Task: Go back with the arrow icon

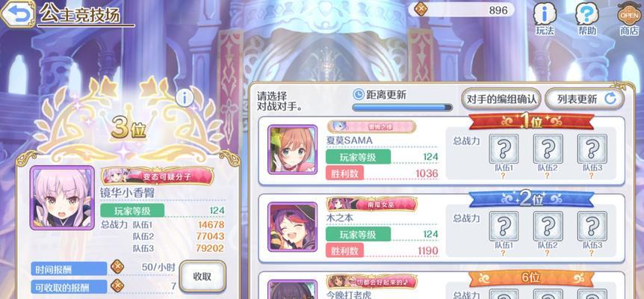Action: (17, 13)
